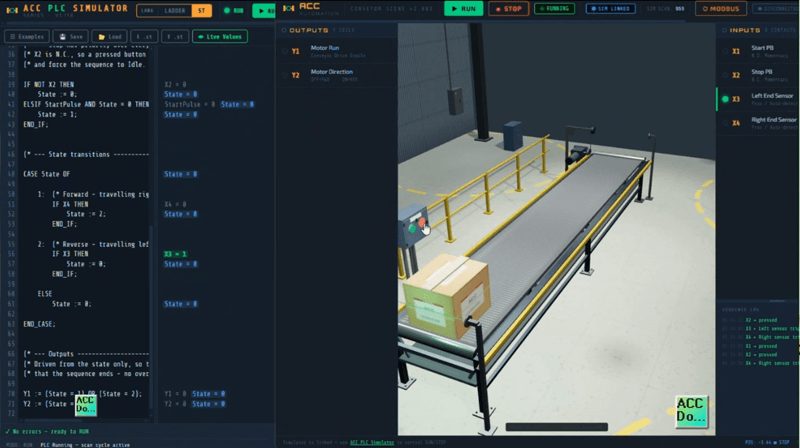Click the Right End Sensor label

coord(773,120)
